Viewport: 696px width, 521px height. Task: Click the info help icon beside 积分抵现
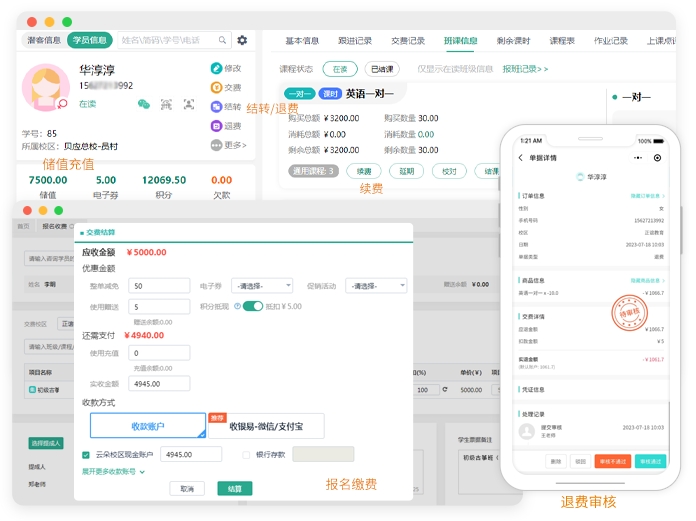[237, 306]
